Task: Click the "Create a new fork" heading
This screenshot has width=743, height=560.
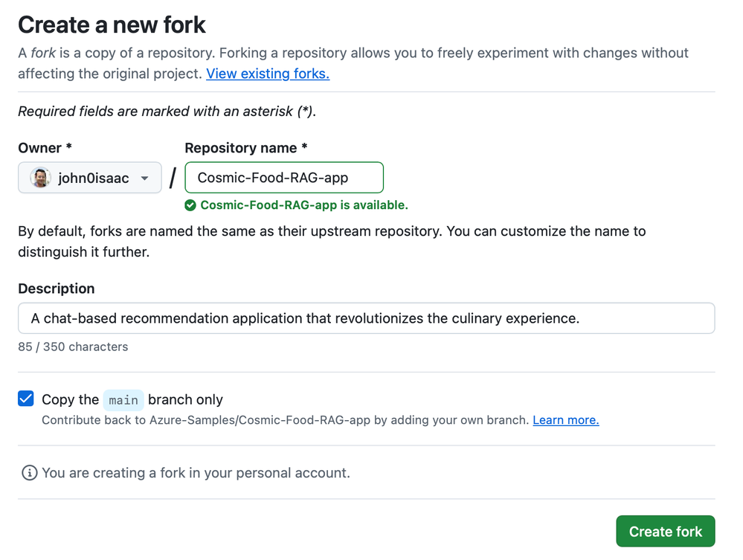Action: point(112,25)
